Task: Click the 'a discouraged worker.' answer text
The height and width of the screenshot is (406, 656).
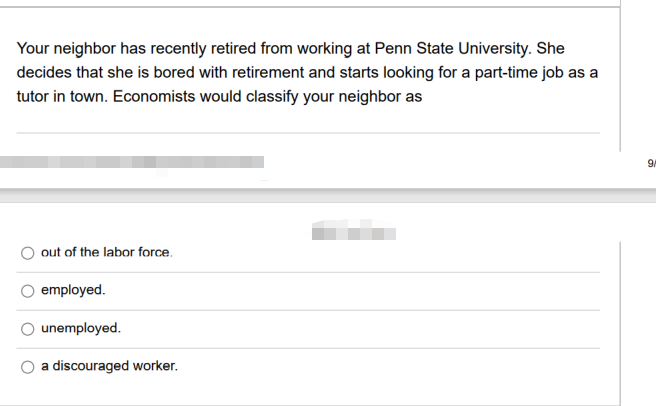Action: pos(109,366)
